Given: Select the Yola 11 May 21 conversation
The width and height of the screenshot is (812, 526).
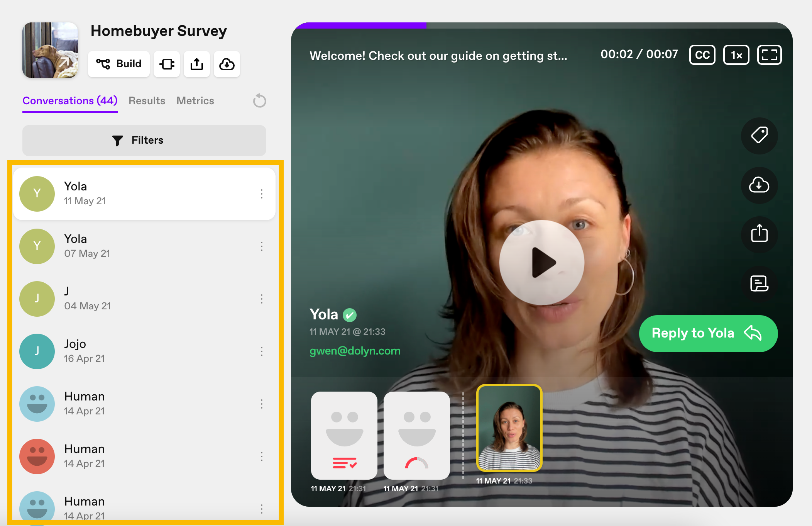Looking at the screenshot, I should [x=144, y=194].
